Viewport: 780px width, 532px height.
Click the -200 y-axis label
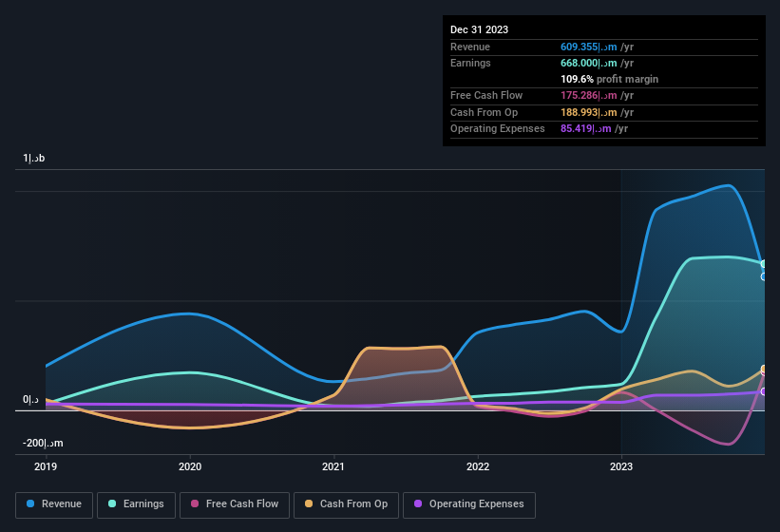43,443
